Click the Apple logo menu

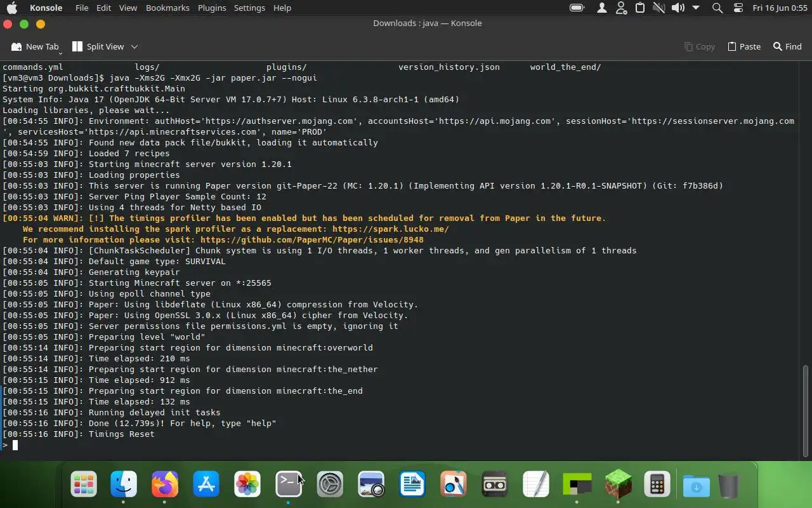[x=12, y=8]
